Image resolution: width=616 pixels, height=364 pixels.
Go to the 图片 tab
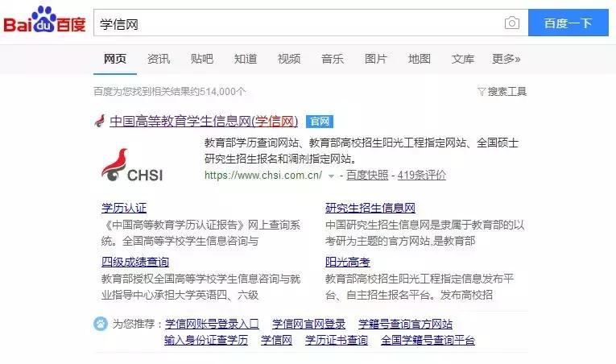pyautogui.click(x=376, y=59)
